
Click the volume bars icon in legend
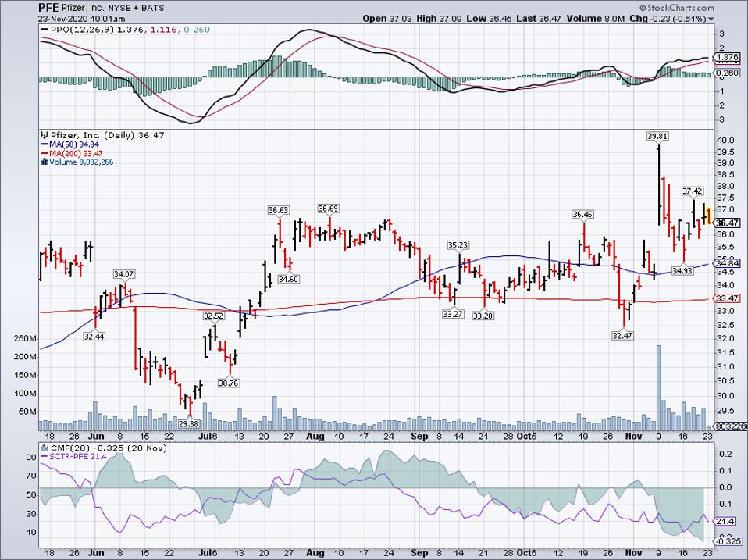45,162
